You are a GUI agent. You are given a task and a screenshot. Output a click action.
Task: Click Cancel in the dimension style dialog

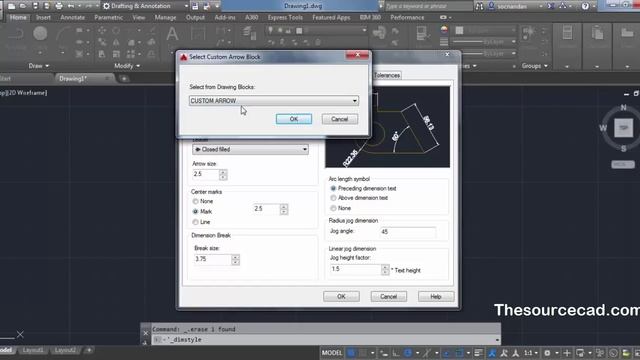point(389,296)
